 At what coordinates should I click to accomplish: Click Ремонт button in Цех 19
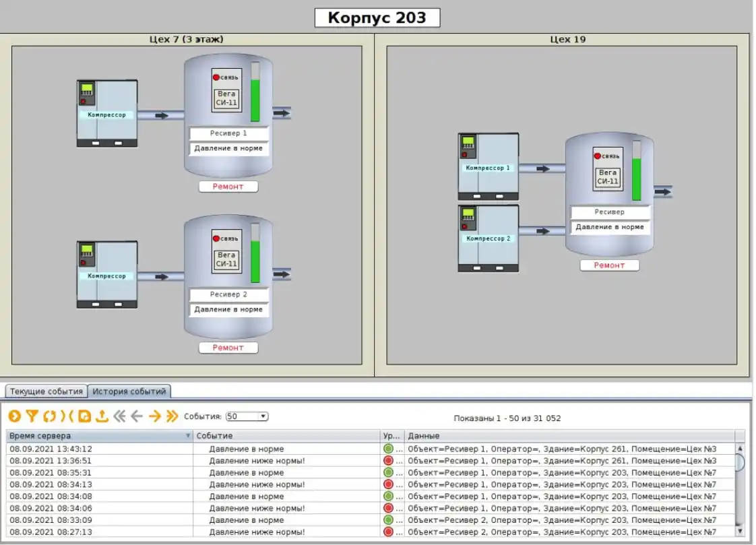(609, 265)
